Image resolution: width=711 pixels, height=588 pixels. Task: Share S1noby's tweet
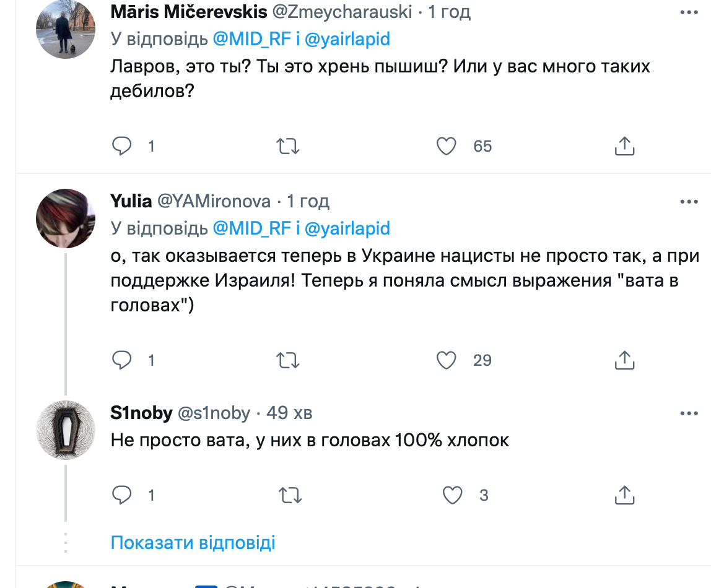click(624, 495)
